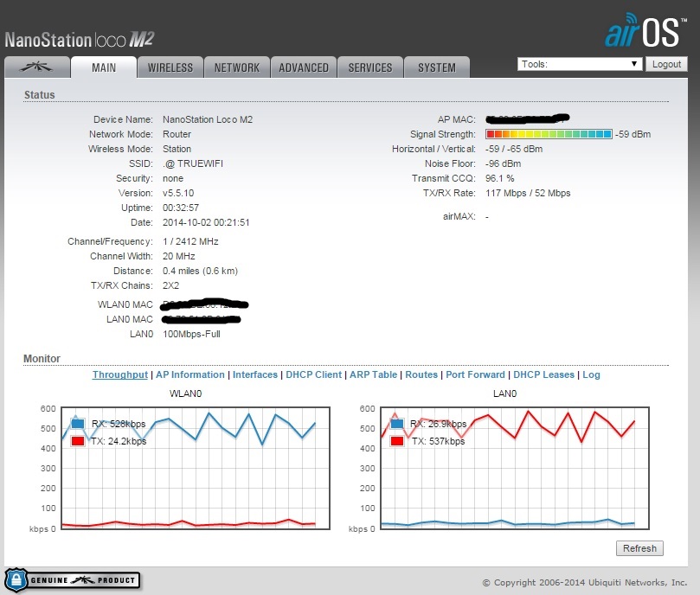Click the LAN0 TX red legend swatch

point(397,441)
